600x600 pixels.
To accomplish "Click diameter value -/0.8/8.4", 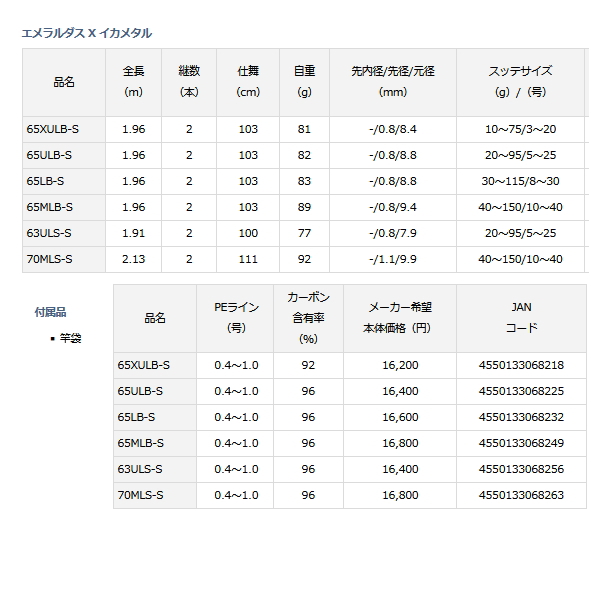I will (x=393, y=129).
